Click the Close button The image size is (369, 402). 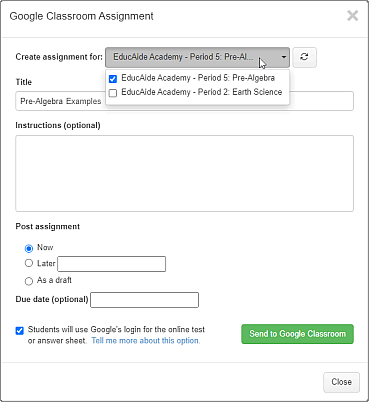click(x=341, y=382)
